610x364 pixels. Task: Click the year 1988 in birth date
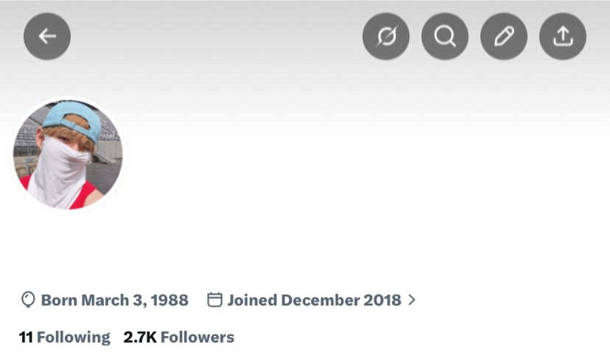[169, 300]
